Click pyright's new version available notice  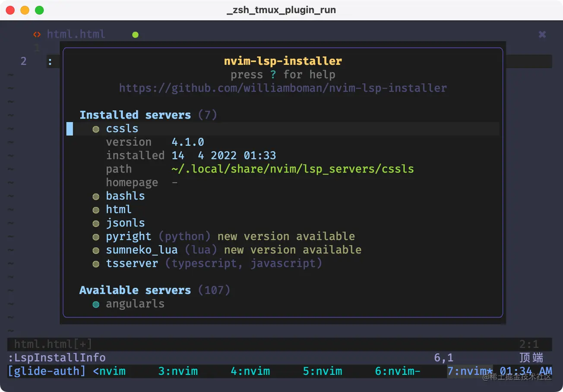286,236
